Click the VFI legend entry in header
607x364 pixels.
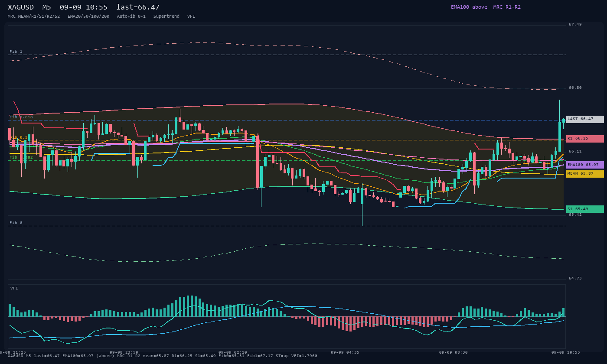click(x=191, y=16)
